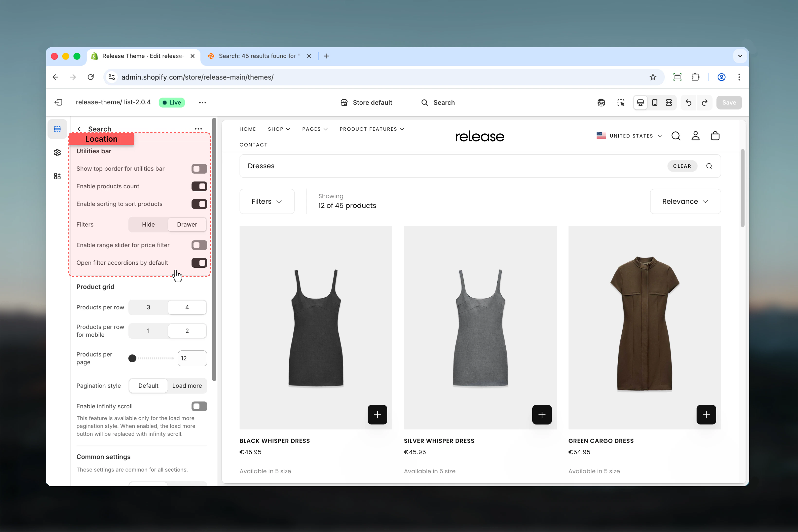The image size is (798, 532).
Task: Toggle Show top border for utilities bar
Action: click(x=199, y=169)
